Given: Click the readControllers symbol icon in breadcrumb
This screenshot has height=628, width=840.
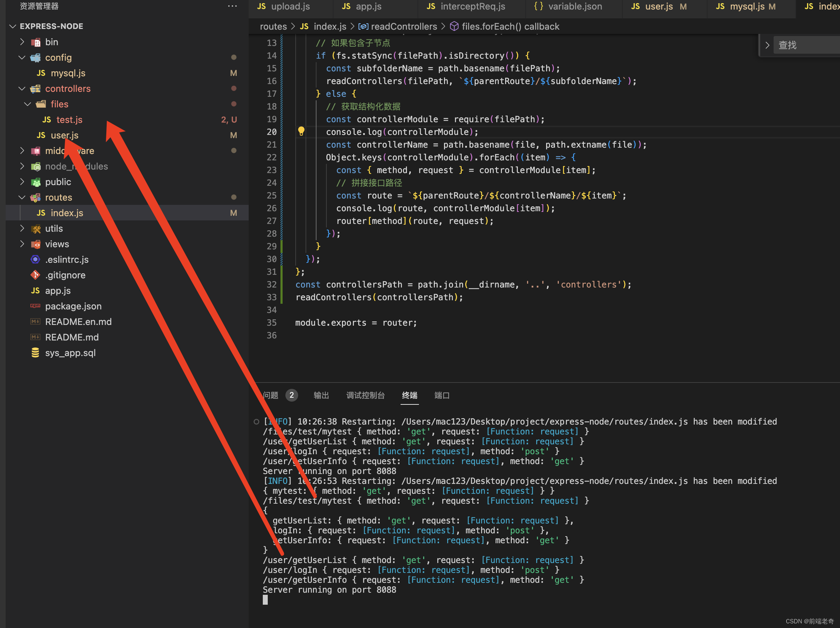Looking at the screenshot, I should pos(363,26).
